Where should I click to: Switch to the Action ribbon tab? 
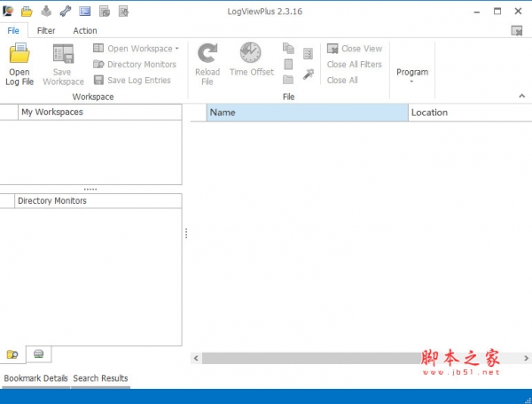(85, 31)
